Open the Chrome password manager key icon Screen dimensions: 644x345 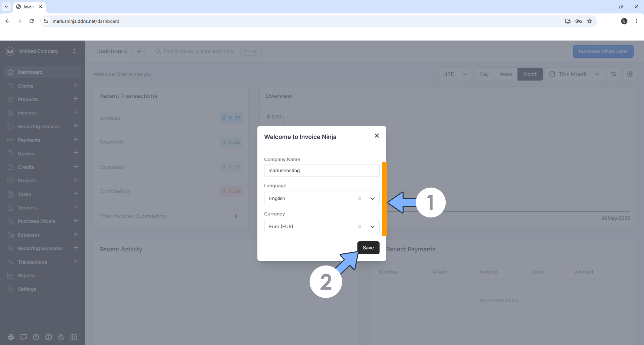coord(579,21)
